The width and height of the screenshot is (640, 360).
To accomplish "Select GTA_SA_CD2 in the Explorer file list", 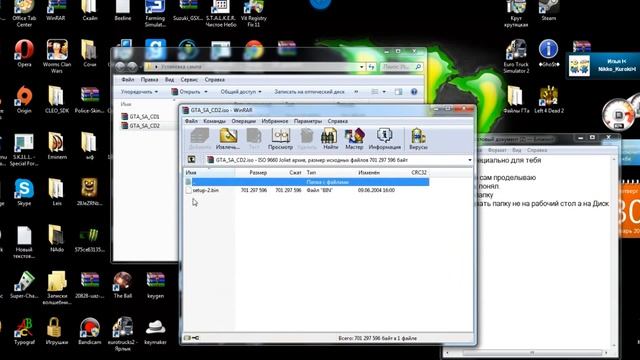I will [144, 126].
